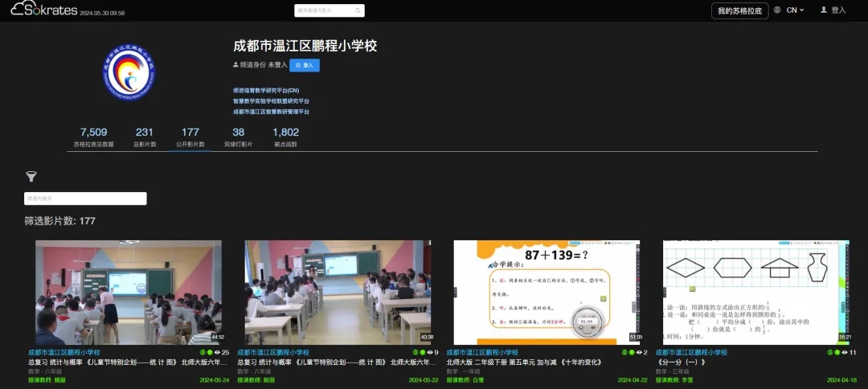Select the 公开影片数 177 tab
Image resolution: width=868 pixels, height=389 pixels.
(190, 137)
